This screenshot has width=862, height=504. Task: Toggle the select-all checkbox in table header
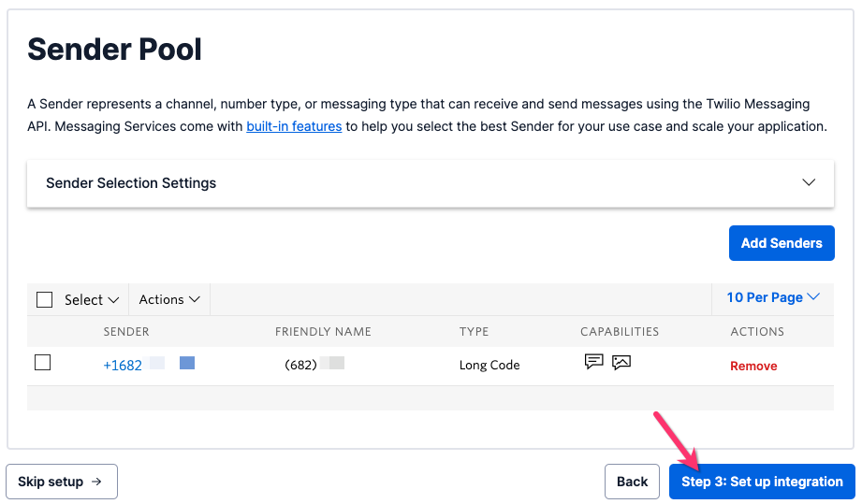point(44,299)
